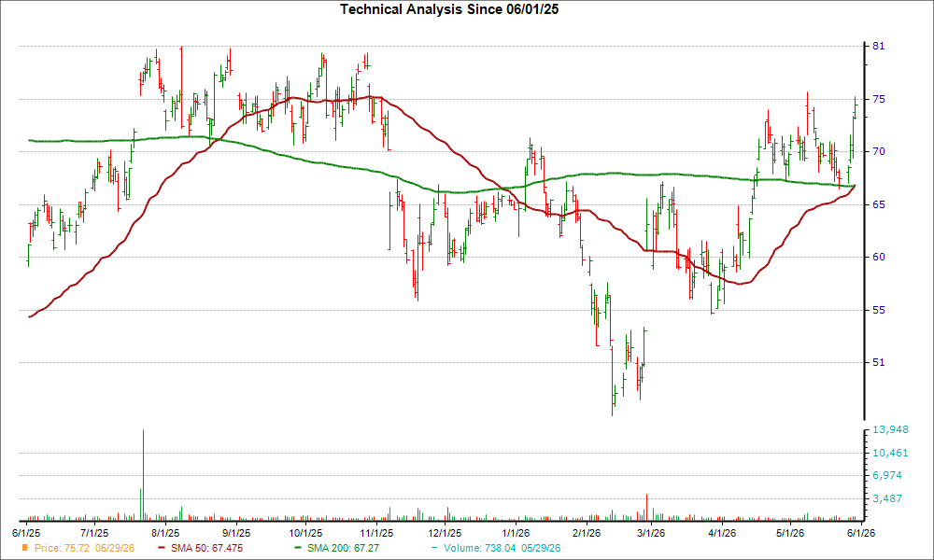
Task: Click the 3,487 volume axis label
Action: (887, 498)
